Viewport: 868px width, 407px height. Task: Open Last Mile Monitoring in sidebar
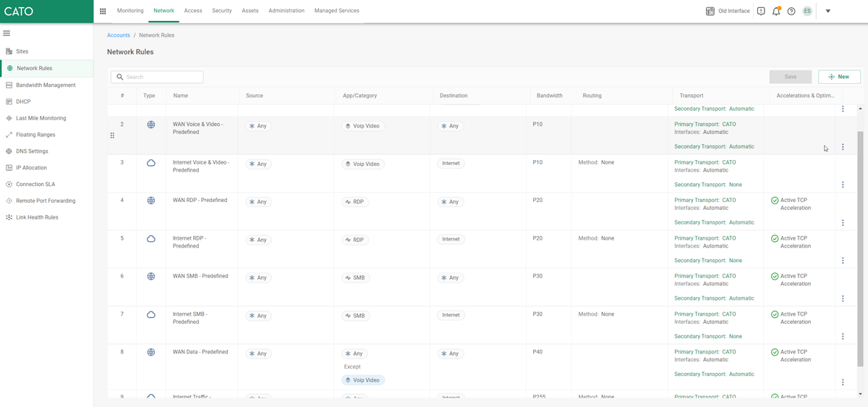[x=41, y=118]
